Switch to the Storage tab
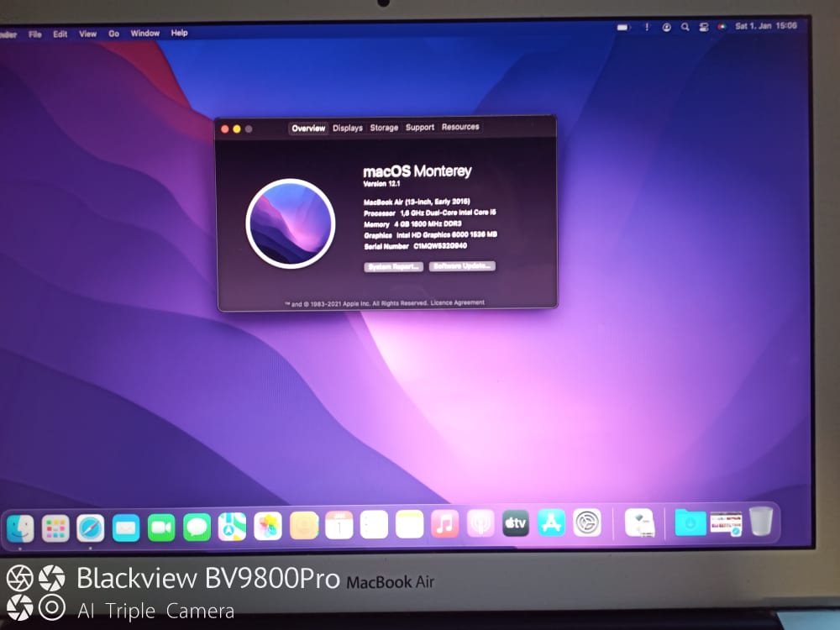Image resolution: width=840 pixels, height=630 pixels. (x=384, y=128)
